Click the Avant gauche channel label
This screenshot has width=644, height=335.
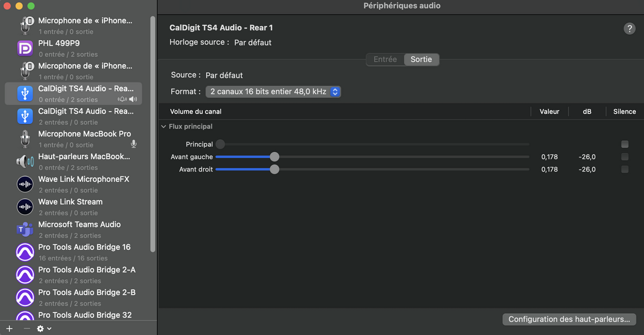192,157
